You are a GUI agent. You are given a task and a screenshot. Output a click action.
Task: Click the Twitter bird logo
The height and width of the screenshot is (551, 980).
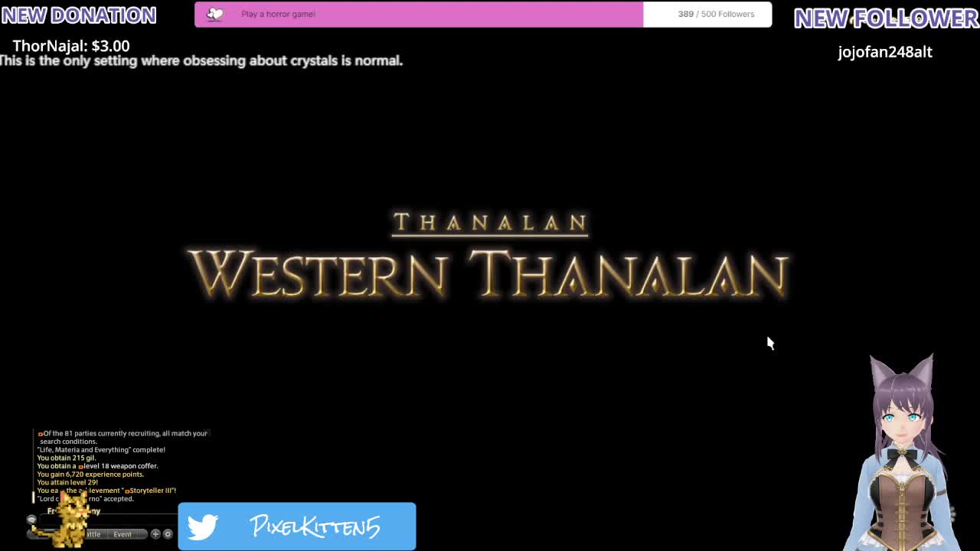click(203, 527)
